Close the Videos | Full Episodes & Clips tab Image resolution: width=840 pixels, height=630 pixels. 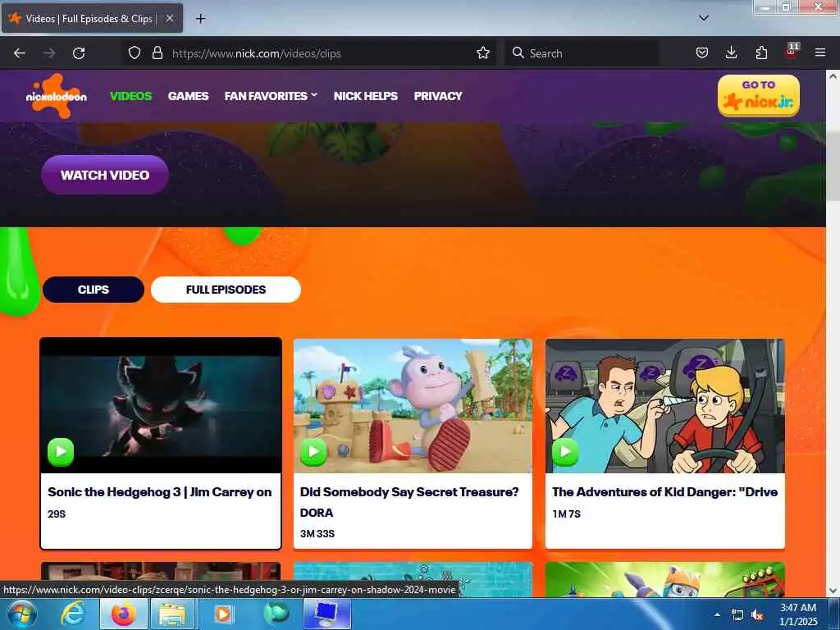(169, 18)
